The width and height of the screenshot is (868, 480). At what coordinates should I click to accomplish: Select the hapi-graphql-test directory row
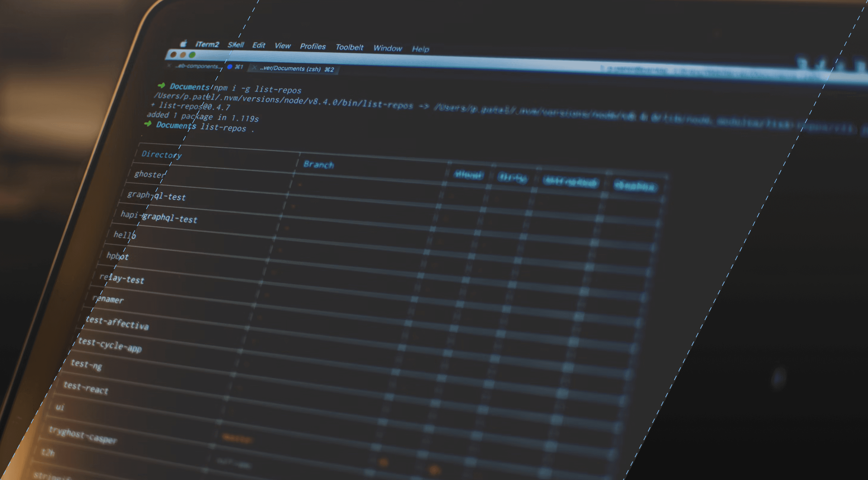[x=159, y=217]
